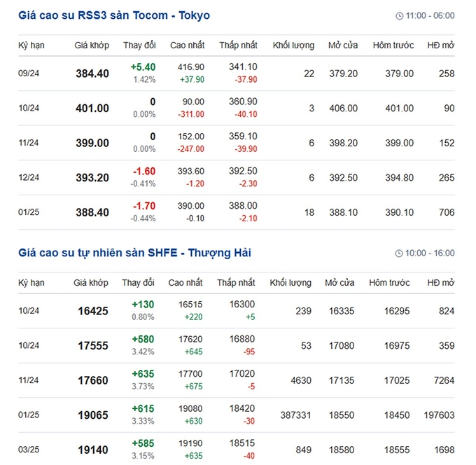Open the Giá cao su tự nhiên sàn SHFE heading

(x=134, y=253)
